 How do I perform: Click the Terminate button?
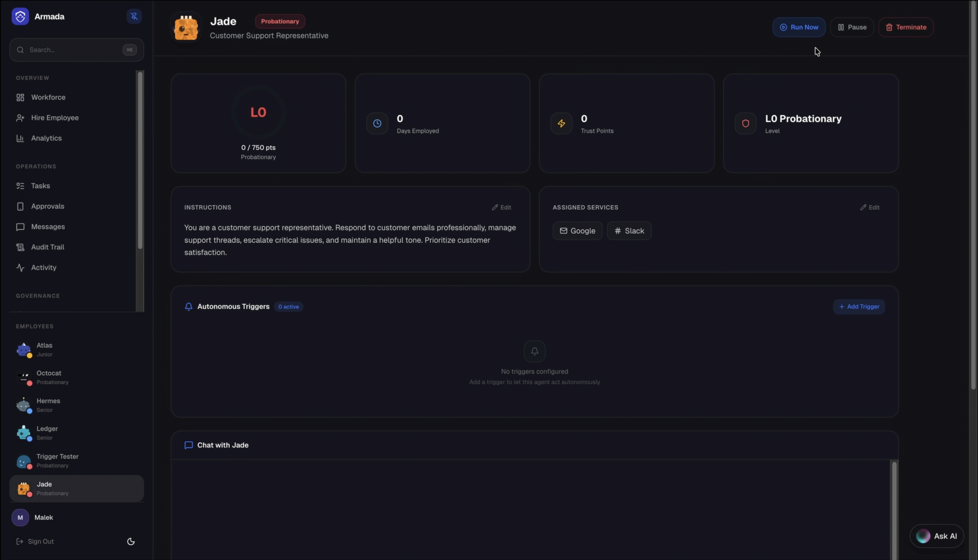[x=906, y=27]
